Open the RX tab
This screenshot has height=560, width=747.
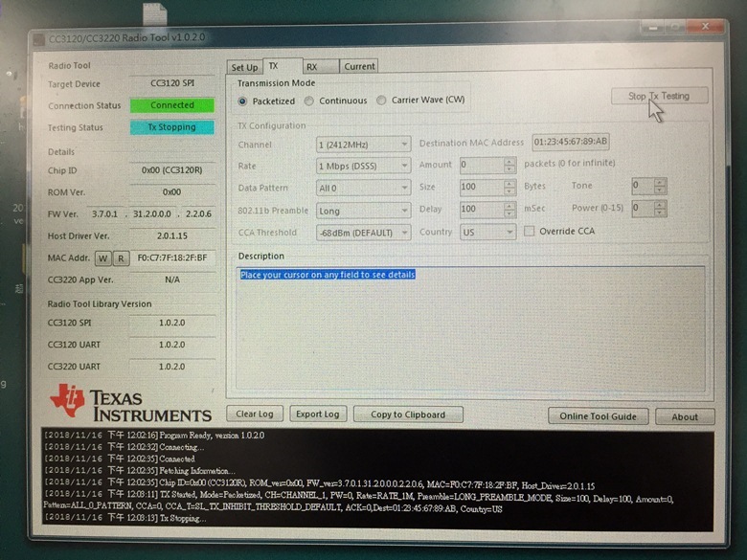tap(320, 67)
